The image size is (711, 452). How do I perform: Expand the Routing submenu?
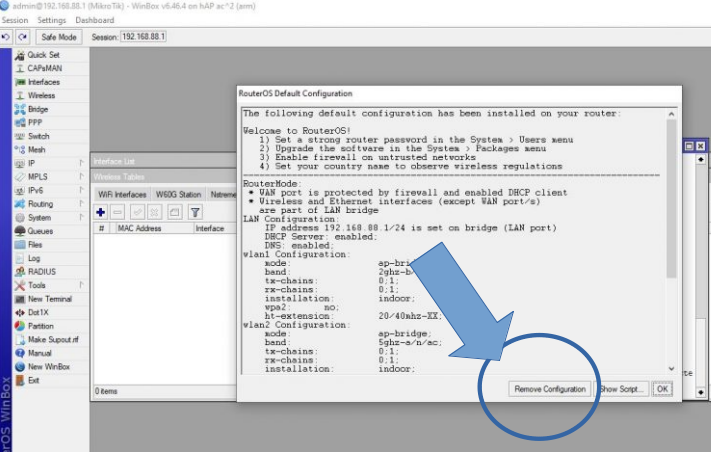(x=40, y=204)
